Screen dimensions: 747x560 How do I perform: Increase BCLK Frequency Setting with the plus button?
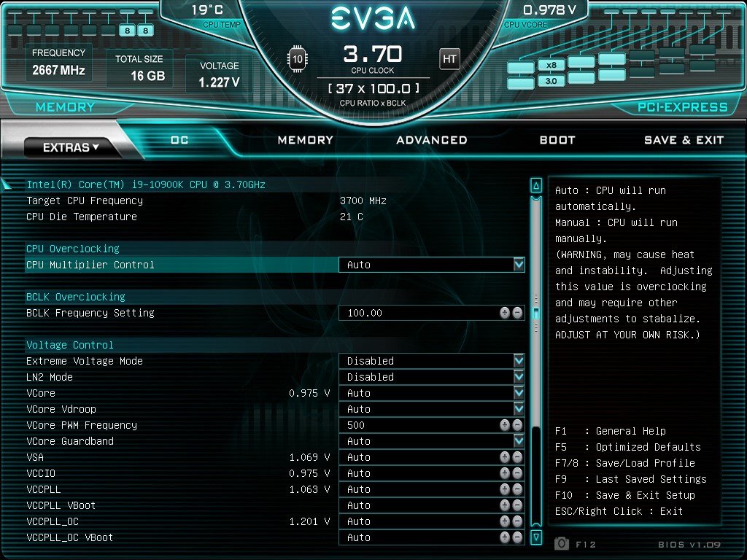pos(505,313)
